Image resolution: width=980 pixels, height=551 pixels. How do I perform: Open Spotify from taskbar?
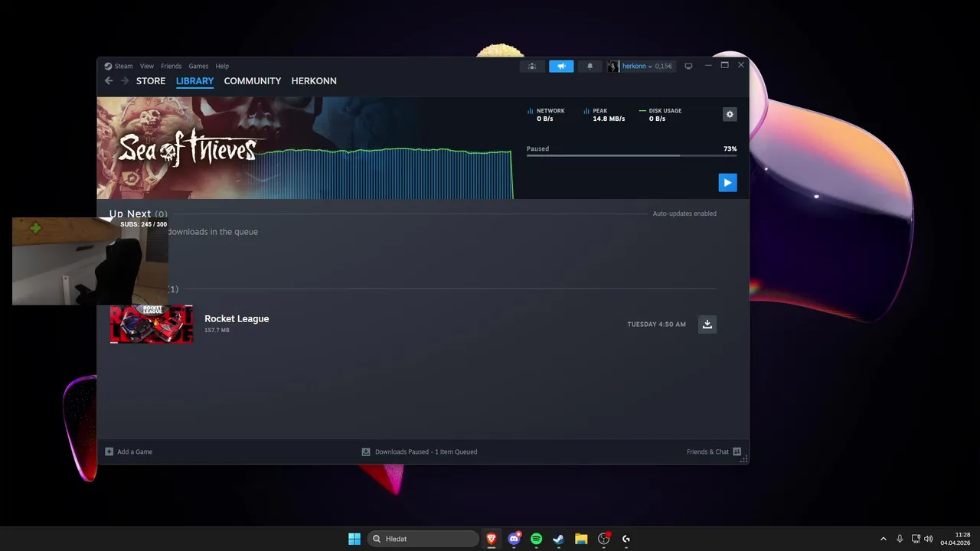[537, 539]
